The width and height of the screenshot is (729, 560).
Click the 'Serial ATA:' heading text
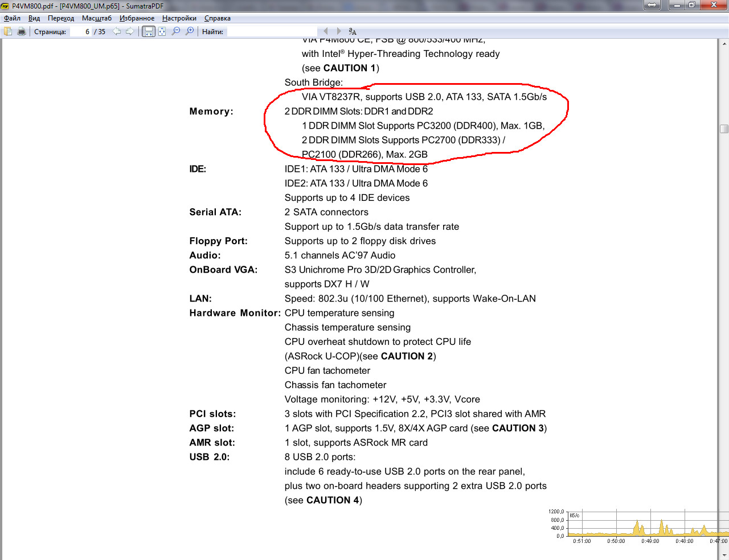[215, 212]
